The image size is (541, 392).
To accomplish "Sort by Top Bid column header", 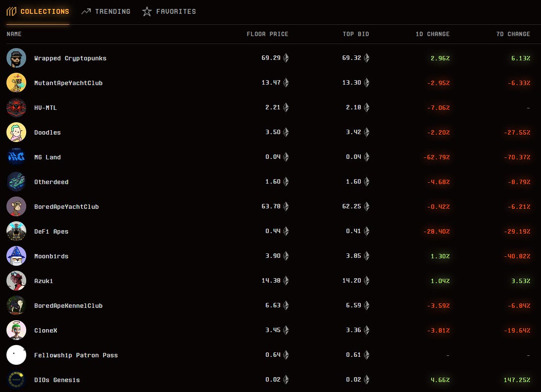I will pyautogui.click(x=356, y=34).
